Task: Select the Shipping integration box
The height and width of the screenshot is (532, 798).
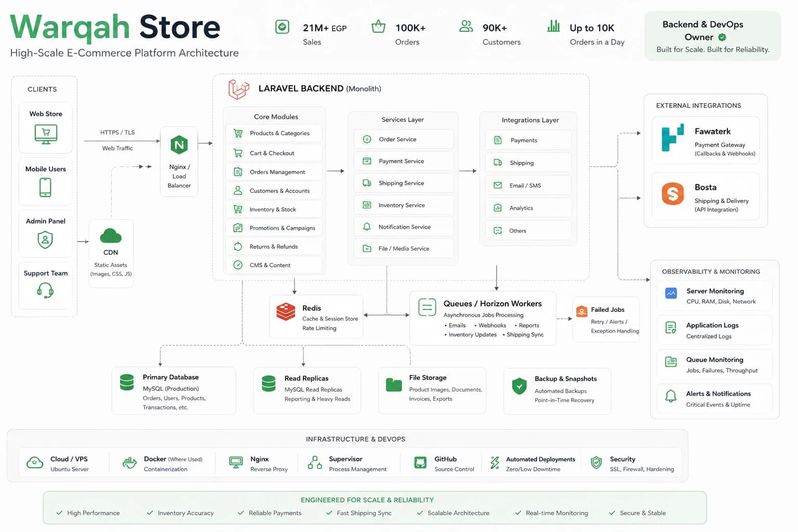Action: (x=528, y=163)
